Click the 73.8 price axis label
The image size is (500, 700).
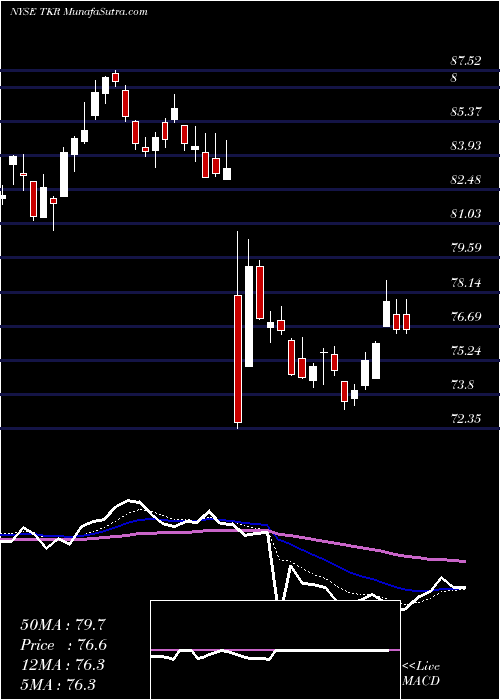point(462,385)
